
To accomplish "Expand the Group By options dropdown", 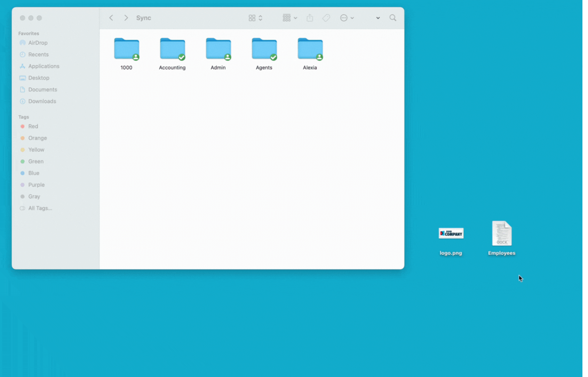I will [289, 18].
